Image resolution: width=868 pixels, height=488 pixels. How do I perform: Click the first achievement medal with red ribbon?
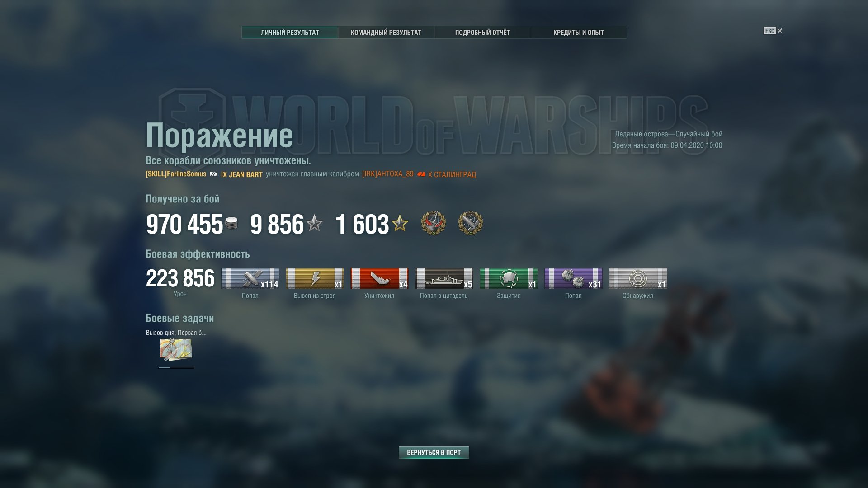(x=433, y=223)
